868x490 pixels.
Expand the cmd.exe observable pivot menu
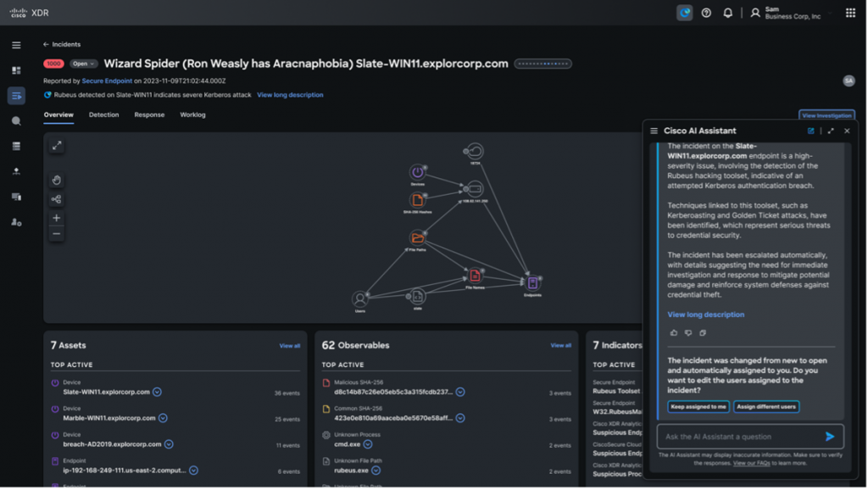(x=367, y=445)
